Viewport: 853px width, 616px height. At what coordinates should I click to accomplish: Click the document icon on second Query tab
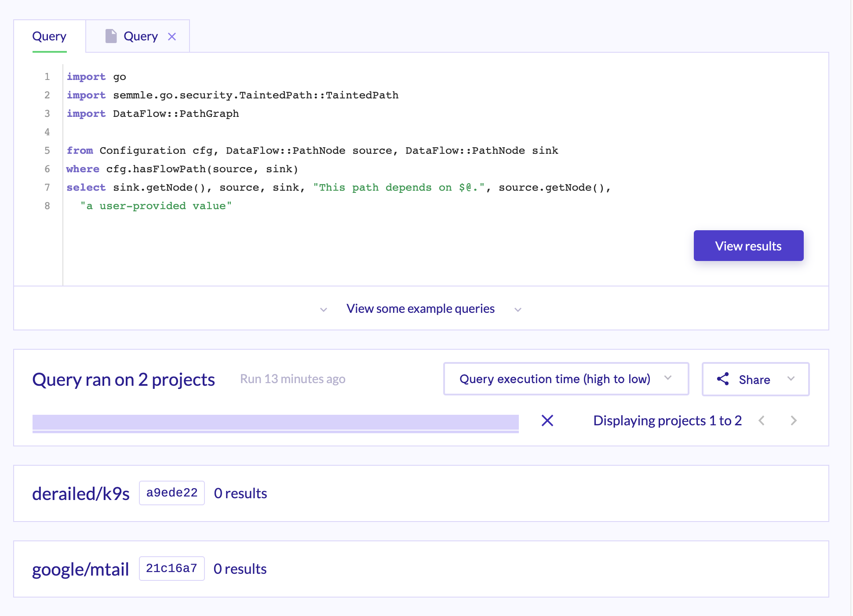coord(111,36)
